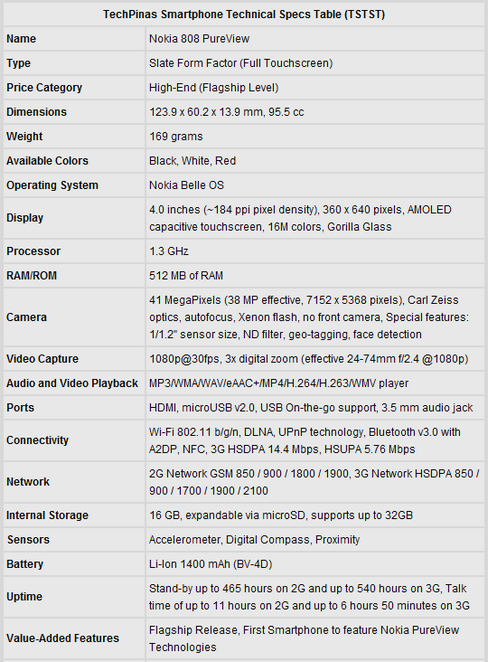
Task: Click the table title TechPinas Smartphone Technical Specs Table
Action: pos(244,14)
